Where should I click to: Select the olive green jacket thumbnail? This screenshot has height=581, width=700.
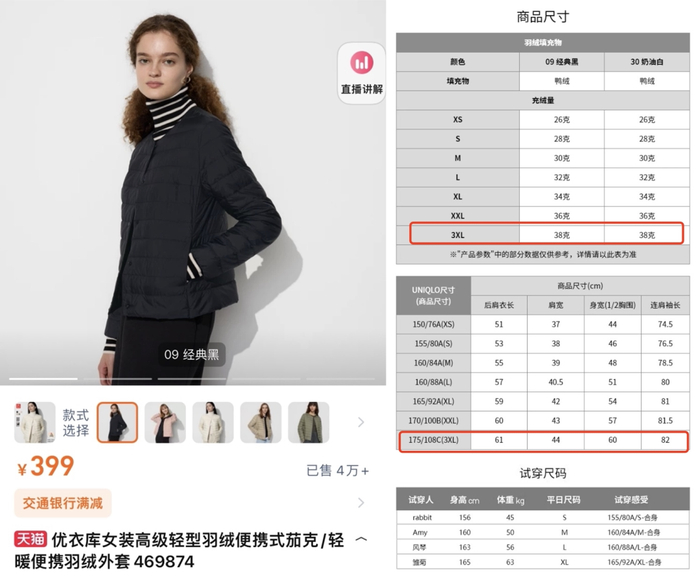click(x=308, y=422)
